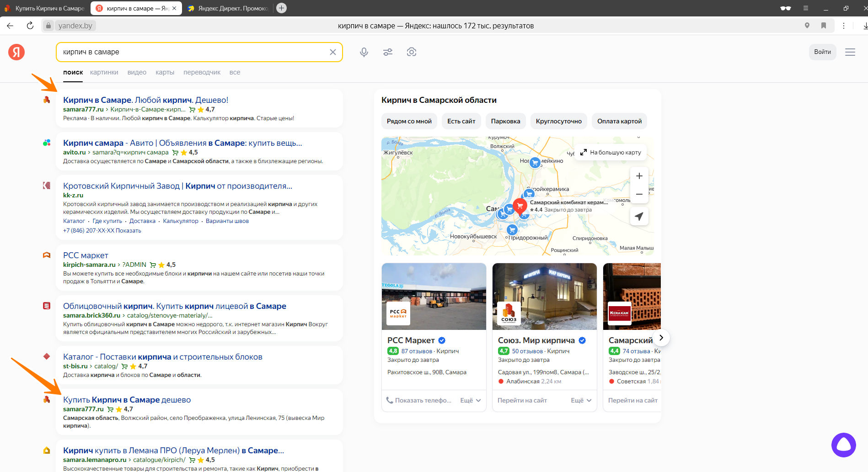This screenshot has width=868, height=472.
Task: Click the Каталог sitelink under kk-z.ru
Action: tap(74, 221)
